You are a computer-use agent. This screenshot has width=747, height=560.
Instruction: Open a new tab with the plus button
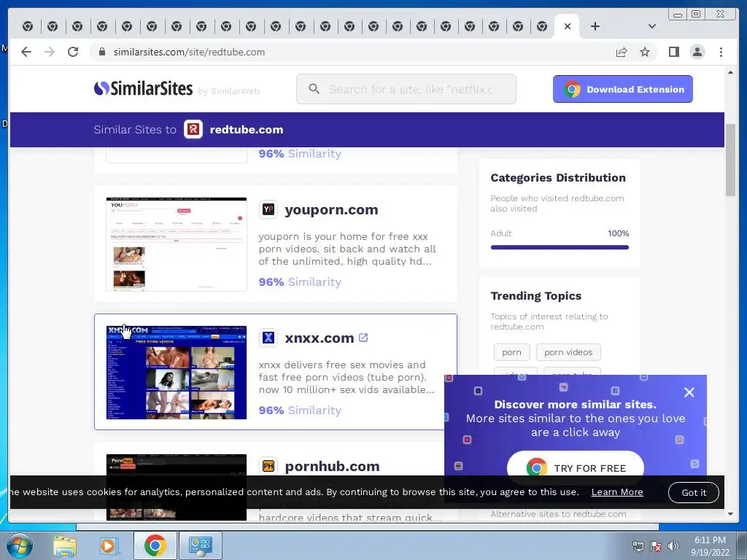point(595,26)
